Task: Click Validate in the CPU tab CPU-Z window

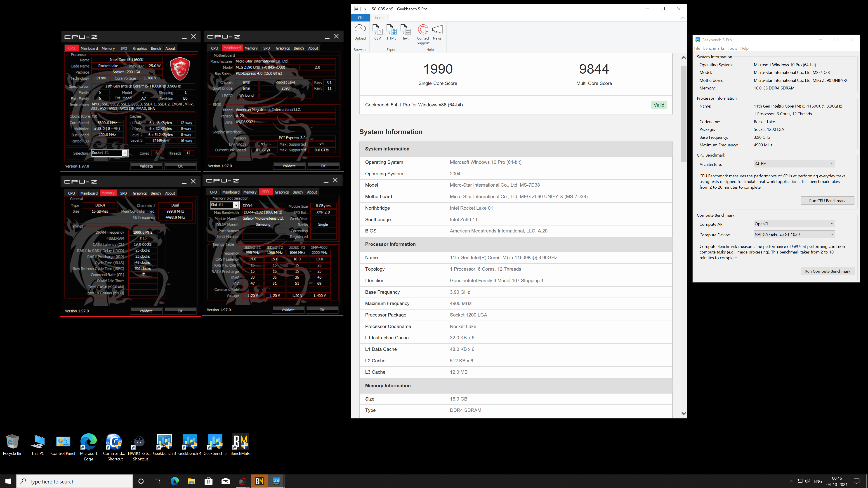Action: pyautogui.click(x=146, y=166)
